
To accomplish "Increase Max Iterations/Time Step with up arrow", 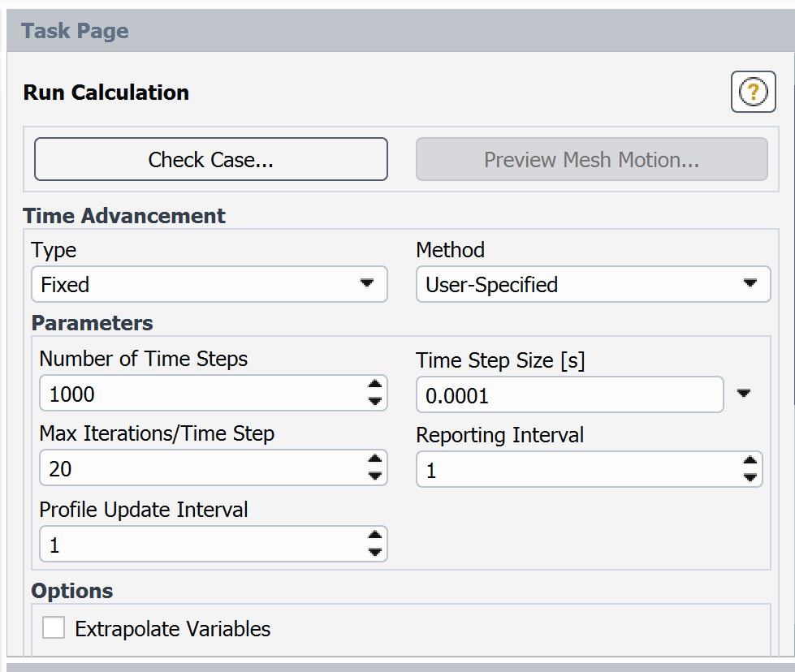I will [374, 461].
